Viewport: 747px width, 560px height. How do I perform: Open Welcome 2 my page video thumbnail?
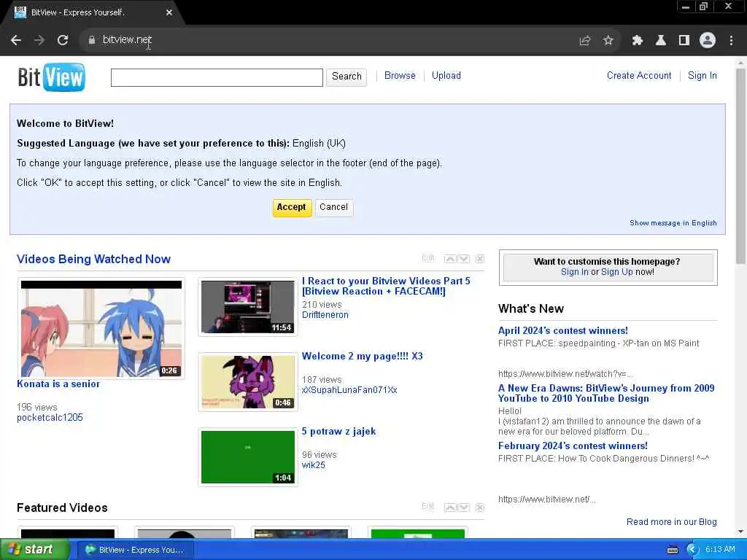tap(248, 382)
